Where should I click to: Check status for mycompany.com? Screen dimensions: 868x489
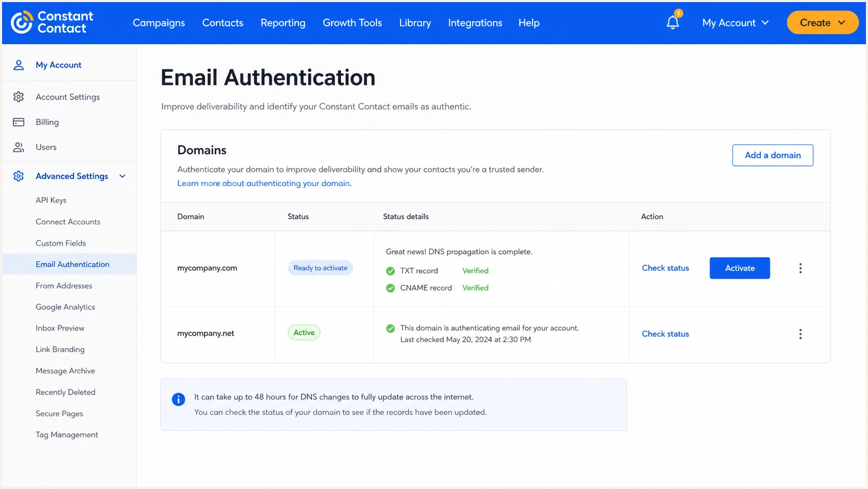(x=666, y=268)
